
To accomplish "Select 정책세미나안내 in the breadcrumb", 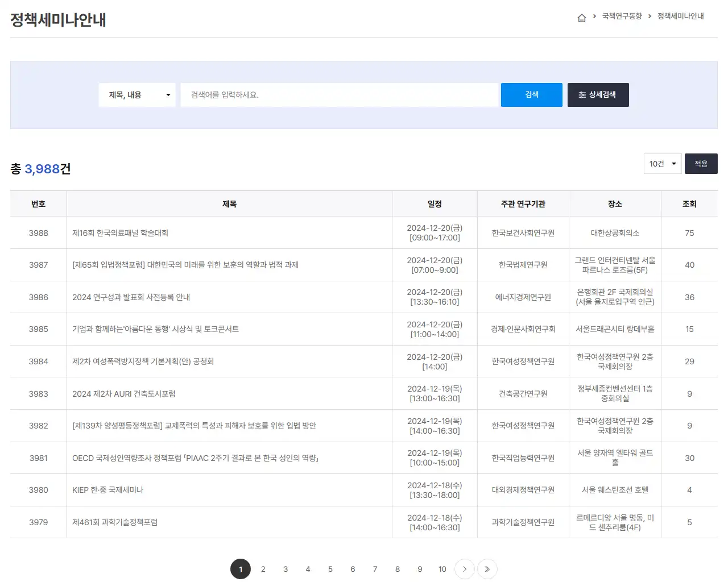I will [680, 16].
